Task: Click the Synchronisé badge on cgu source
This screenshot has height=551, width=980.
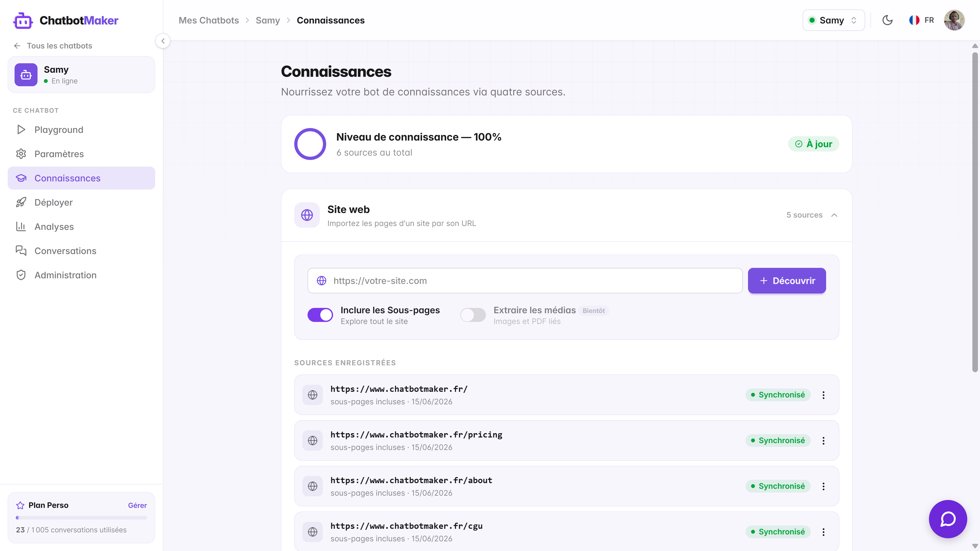Action: tap(778, 532)
